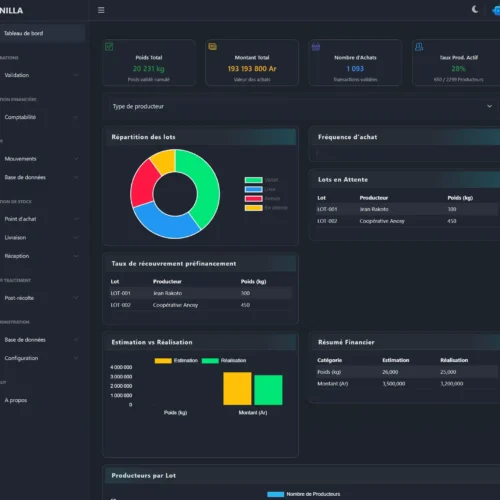Viewport: 500px width, 500px height.
Task: Click the '28%' Taux Prod. Actif value
Action: click(458, 69)
